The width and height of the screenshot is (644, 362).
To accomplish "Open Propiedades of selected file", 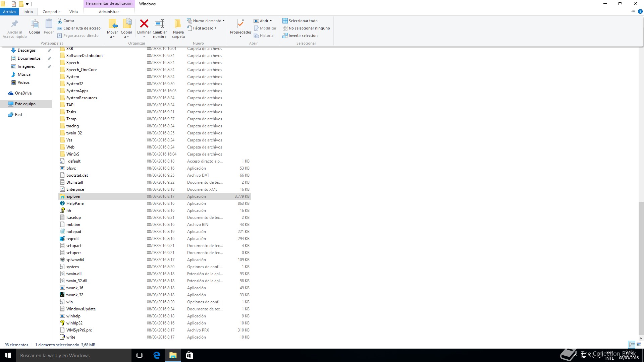I will (240, 28).
